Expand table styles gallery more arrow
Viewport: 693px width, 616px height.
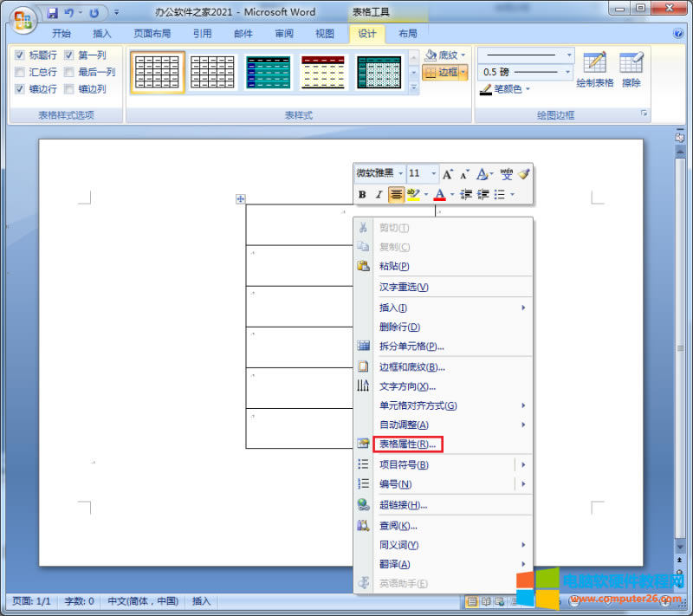(414, 88)
